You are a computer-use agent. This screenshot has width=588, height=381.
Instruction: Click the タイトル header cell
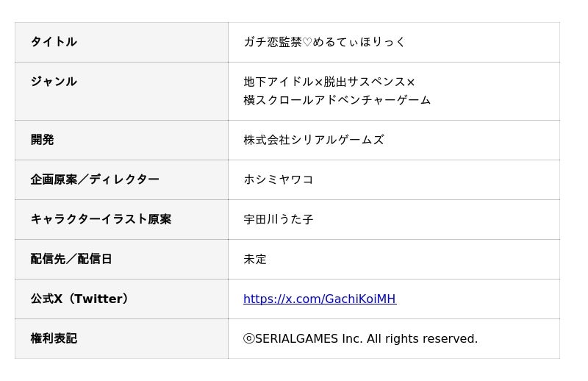tap(54, 42)
